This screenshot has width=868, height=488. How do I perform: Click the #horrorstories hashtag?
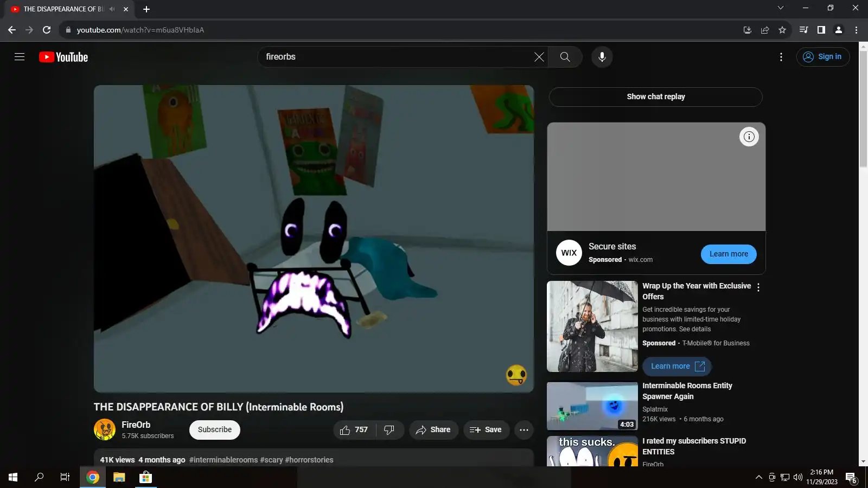pos(309,460)
